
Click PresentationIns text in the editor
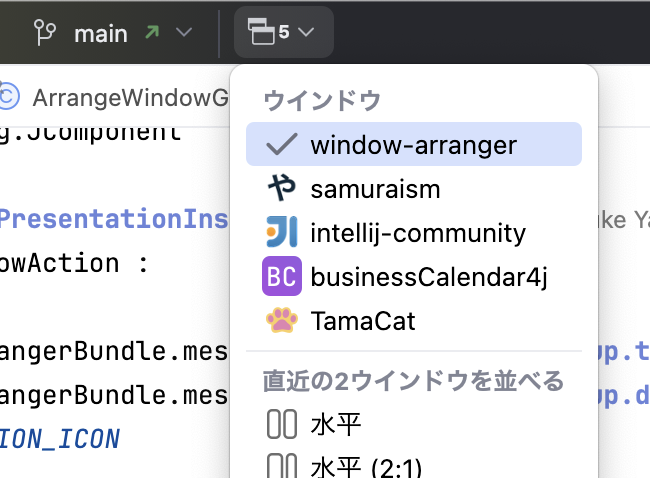(x=114, y=218)
